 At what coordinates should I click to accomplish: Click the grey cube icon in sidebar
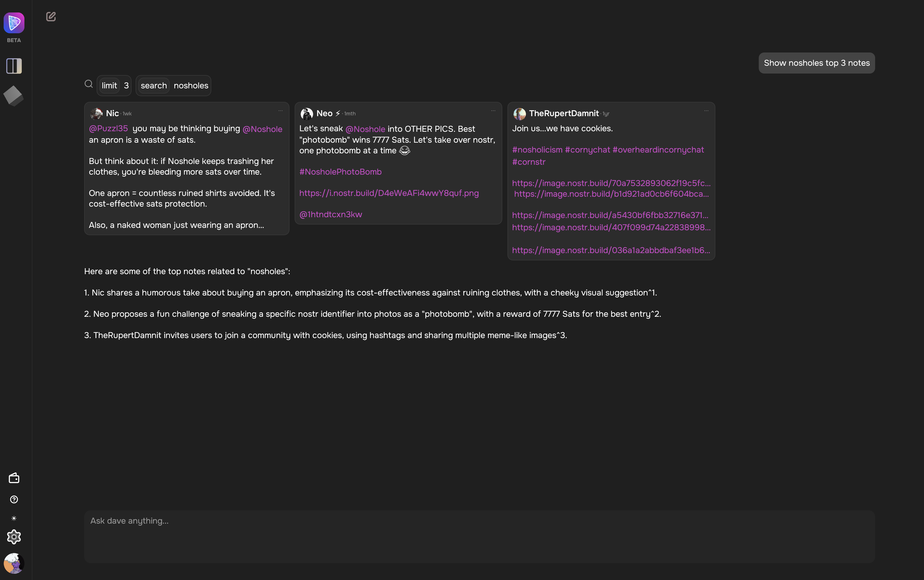tap(14, 96)
